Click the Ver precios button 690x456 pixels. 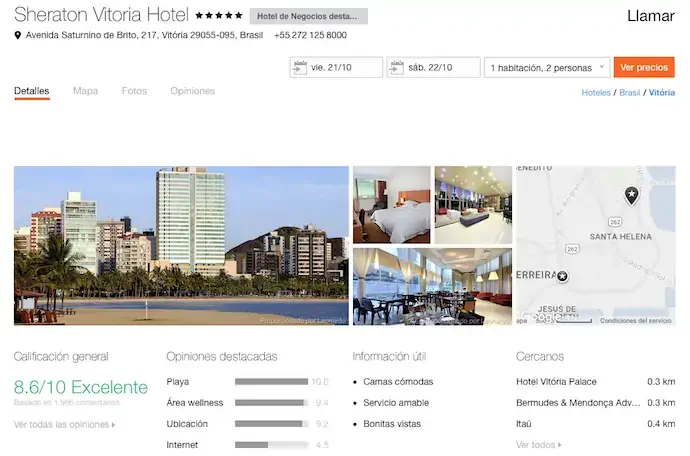coord(644,67)
